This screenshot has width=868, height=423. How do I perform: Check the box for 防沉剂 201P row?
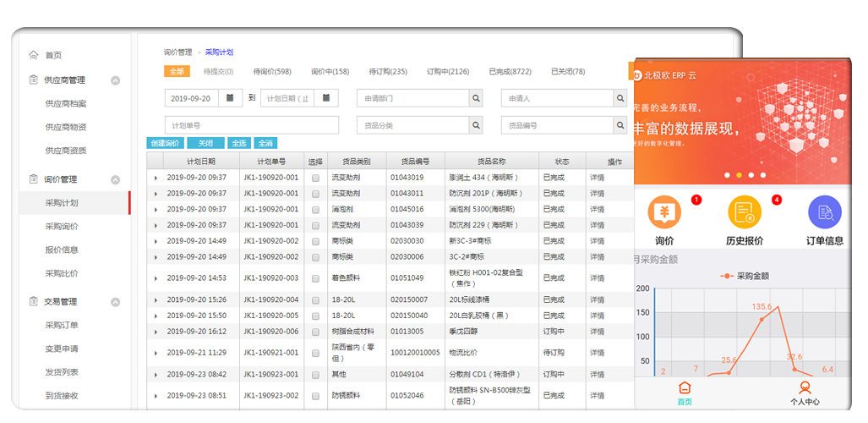[x=315, y=194]
